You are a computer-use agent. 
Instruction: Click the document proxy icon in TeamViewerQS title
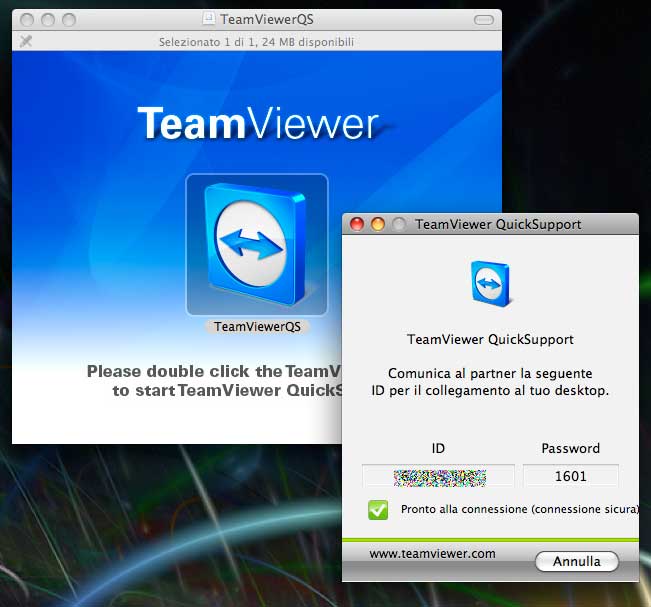click(209, 18)
